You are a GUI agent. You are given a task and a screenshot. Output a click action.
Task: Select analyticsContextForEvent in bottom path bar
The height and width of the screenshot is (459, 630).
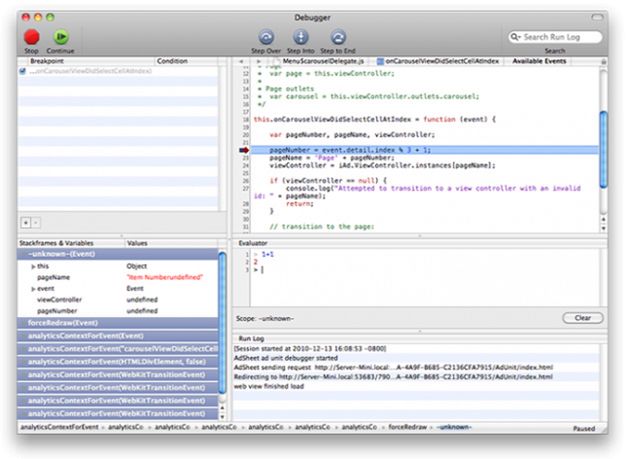click(x=59, y=427)
